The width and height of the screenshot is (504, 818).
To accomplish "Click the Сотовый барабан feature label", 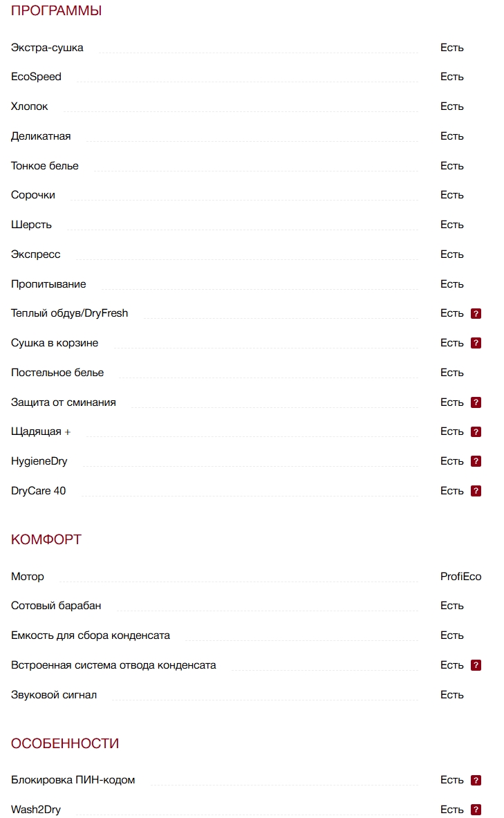I will [56, 606].
